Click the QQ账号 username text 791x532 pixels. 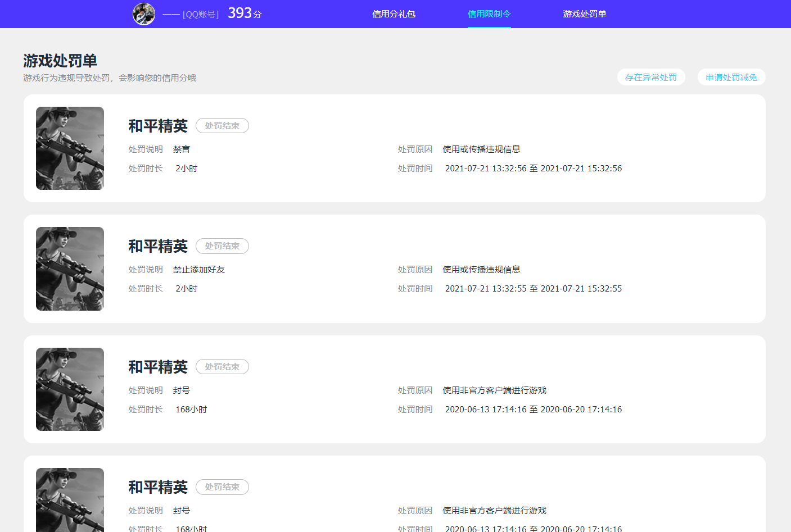pos(191,14)
